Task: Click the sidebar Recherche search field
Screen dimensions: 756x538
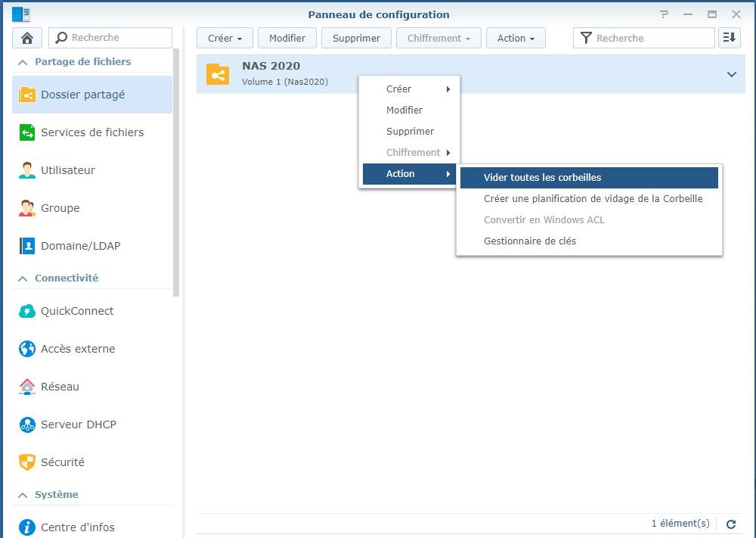Action: point(117,38)
